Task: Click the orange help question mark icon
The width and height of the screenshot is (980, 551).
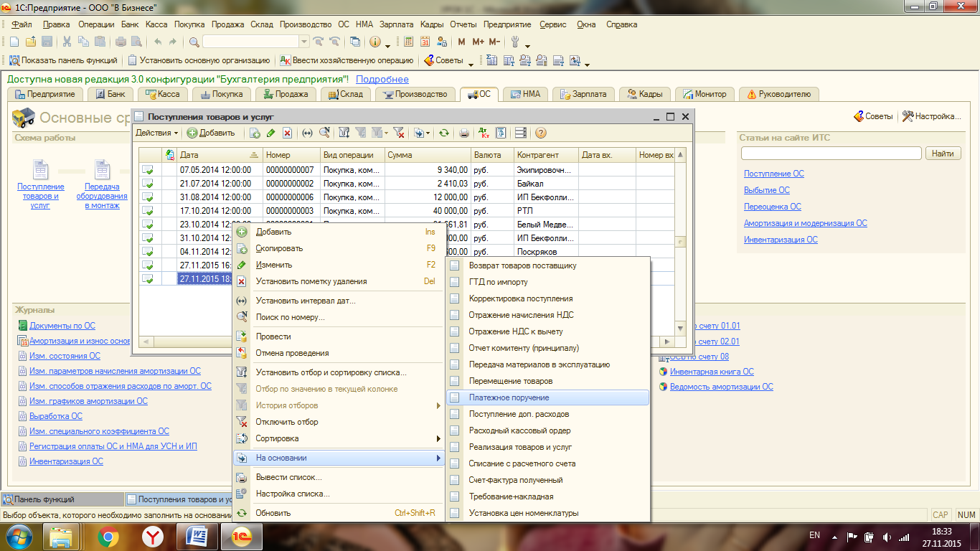Action: (541, 133)
